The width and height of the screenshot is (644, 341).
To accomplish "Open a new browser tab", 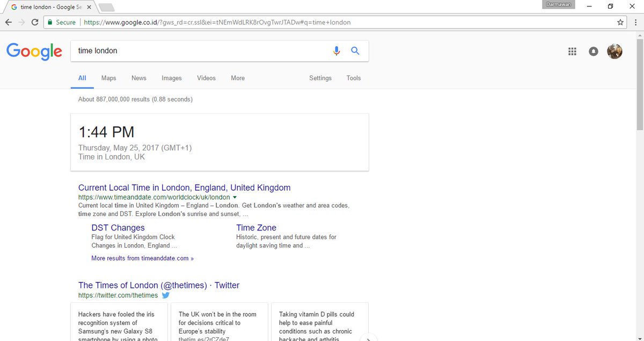I will click(x=106, y=8).
